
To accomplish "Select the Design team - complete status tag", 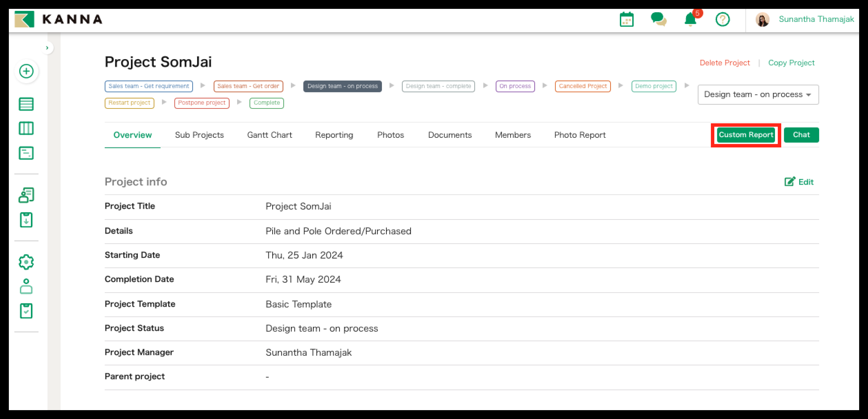I will click(438, 86).
